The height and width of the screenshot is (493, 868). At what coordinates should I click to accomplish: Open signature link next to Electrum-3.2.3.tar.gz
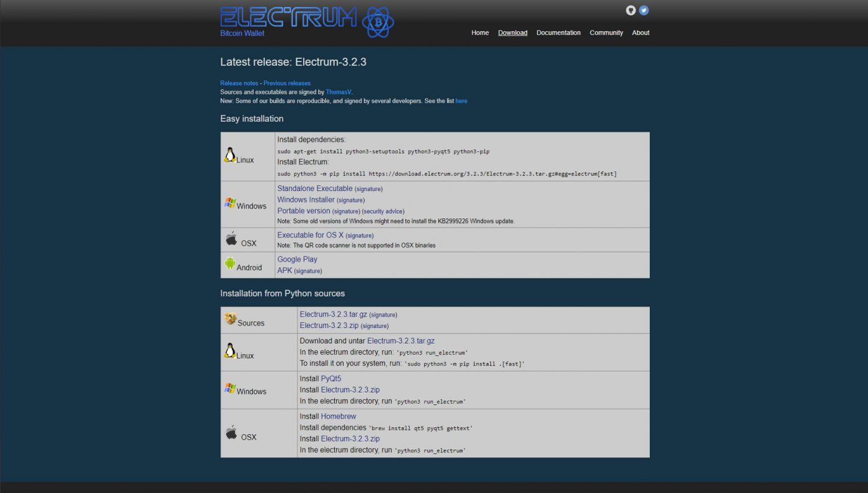pyautogui.click(x=383, y=315)
